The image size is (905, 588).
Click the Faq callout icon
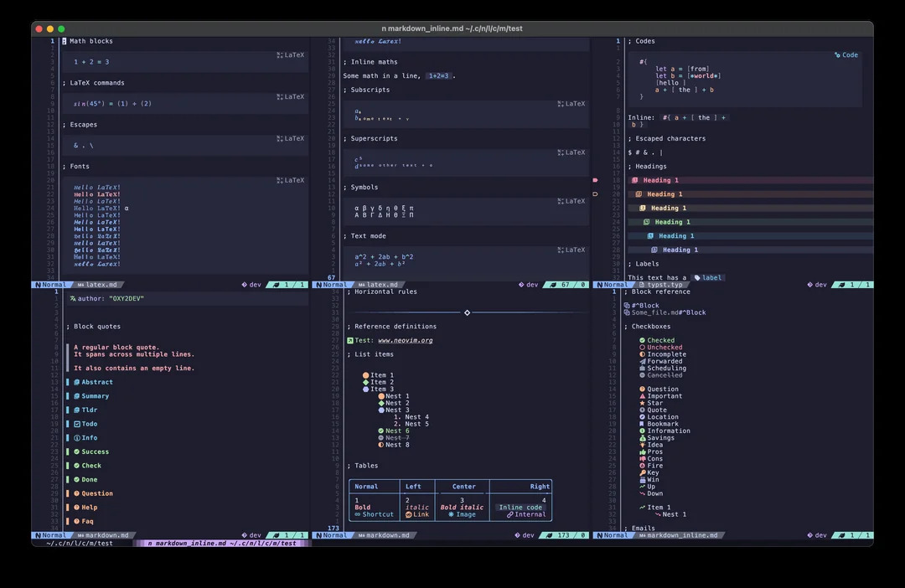[x=76, y=521]
